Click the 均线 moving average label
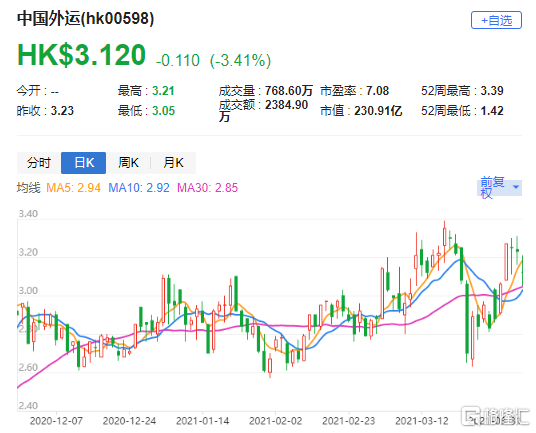 29,188
